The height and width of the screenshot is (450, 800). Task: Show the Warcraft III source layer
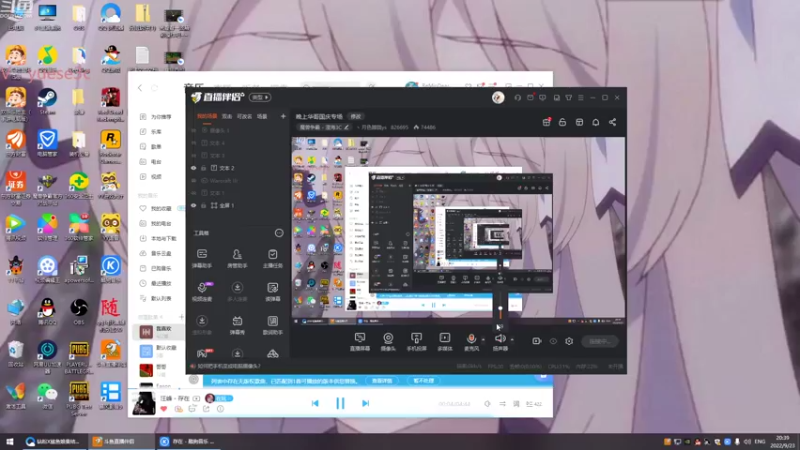(x=193, y=181)
